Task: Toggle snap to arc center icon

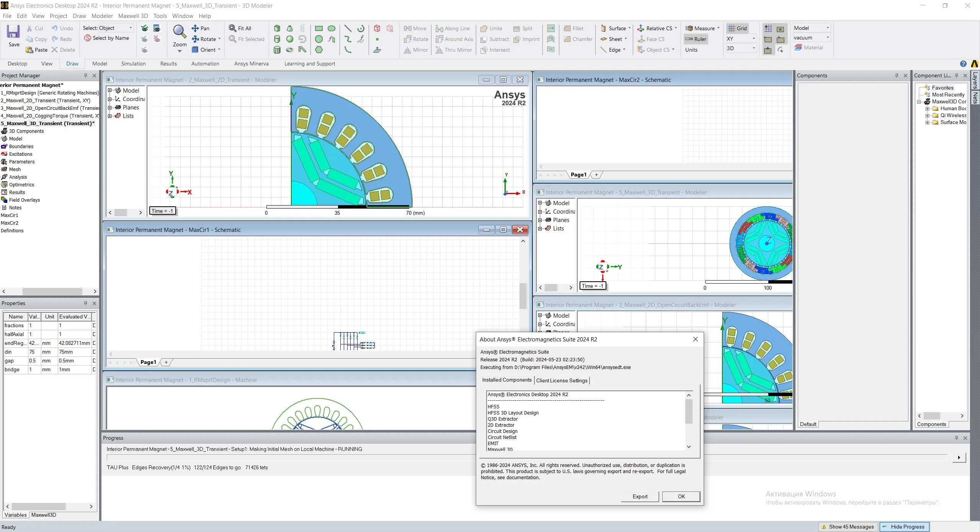Action: (x=781, y=50)
